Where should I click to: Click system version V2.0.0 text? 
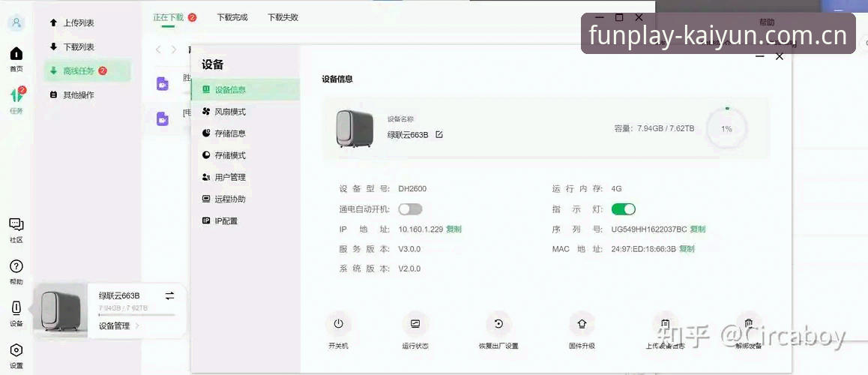click(410, 268)
